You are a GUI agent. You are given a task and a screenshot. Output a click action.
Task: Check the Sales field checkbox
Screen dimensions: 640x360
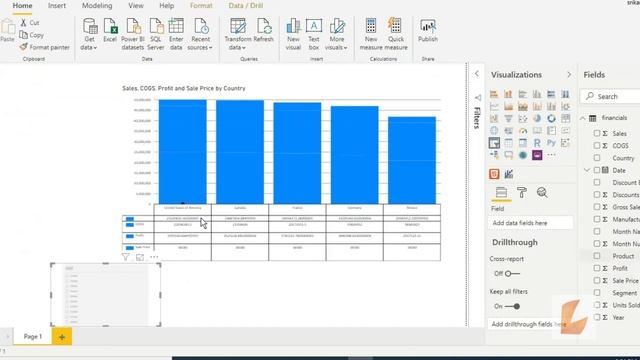tap(597, 133)
